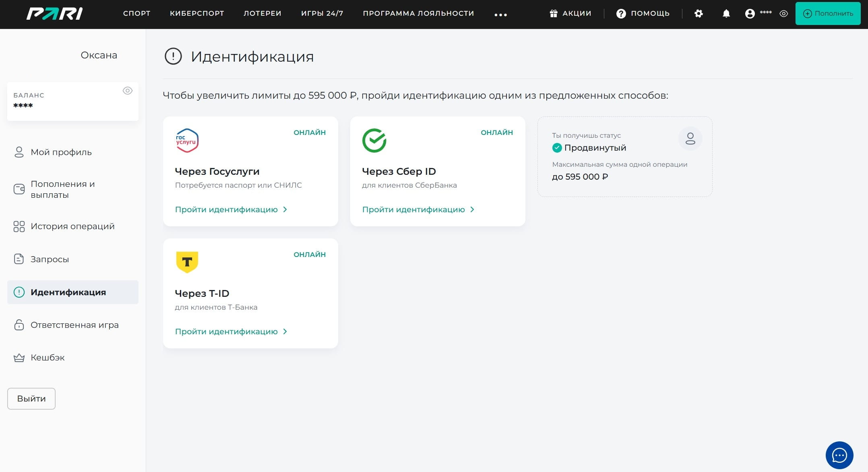Open Игры 24/7 section
This screenshot has height=472, width=868.
tap(322, 13)
